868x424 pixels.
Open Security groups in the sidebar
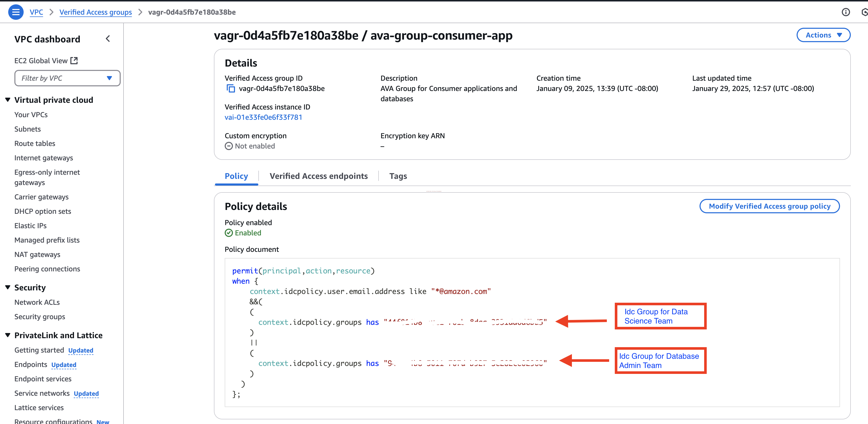pos(40,317)
